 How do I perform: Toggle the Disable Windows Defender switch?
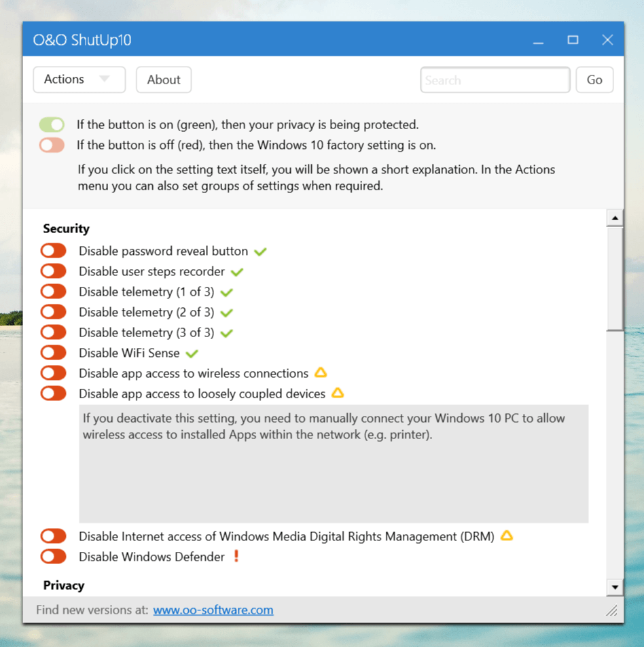[x=53, y=557]
